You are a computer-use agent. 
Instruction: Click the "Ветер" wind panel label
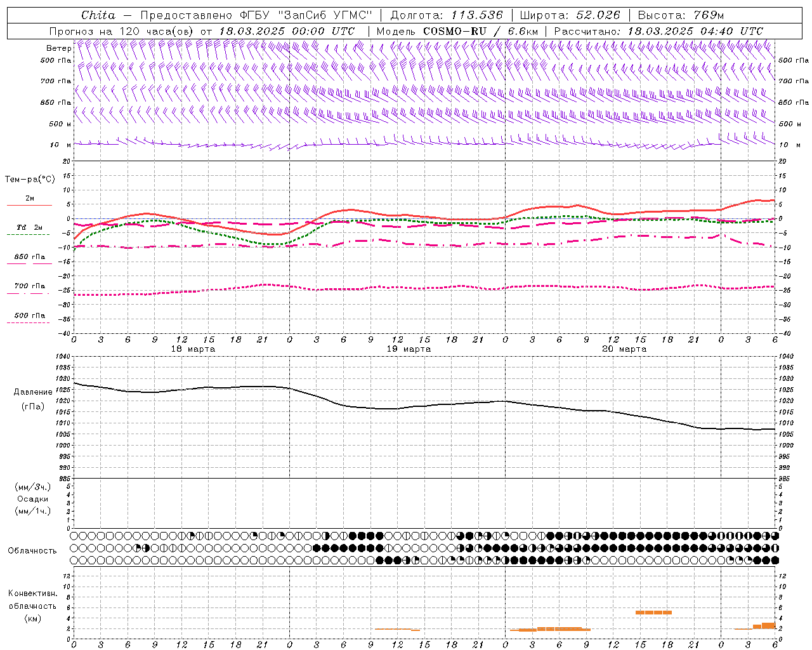point(58,48)
